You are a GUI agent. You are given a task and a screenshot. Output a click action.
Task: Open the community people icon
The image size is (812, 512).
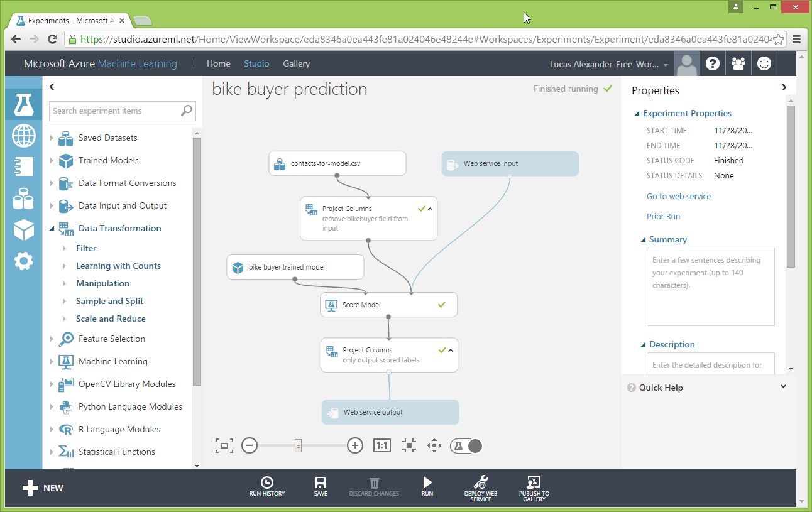click(x=738, y=63)
